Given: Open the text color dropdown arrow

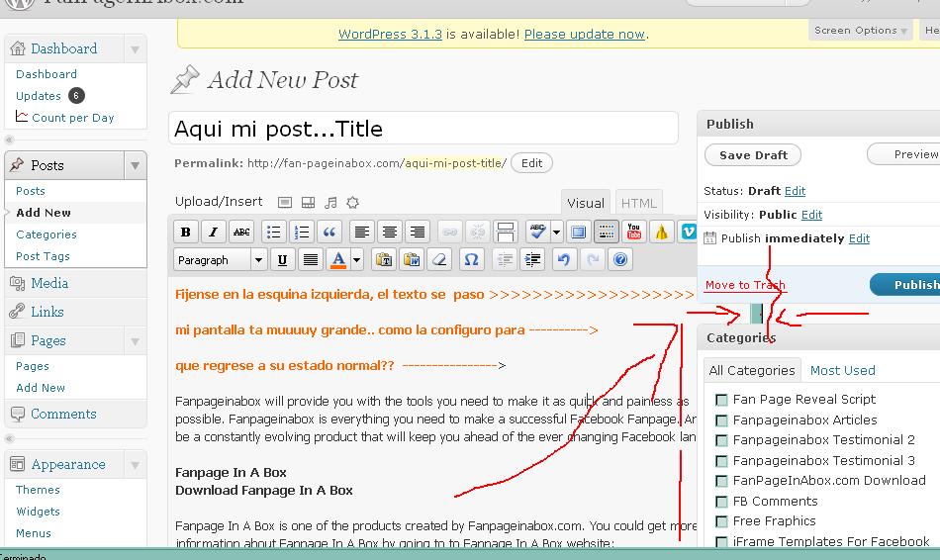Looking at the screenshot, I should 356,260.
